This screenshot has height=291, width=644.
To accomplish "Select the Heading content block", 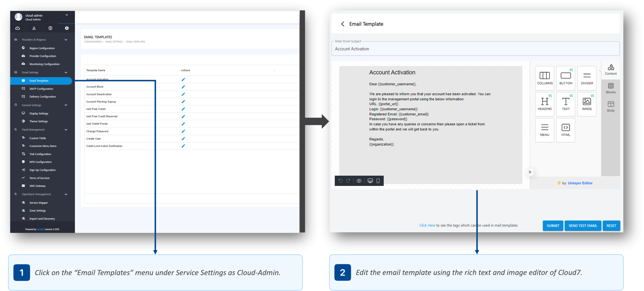I will [x=544, y=104].
